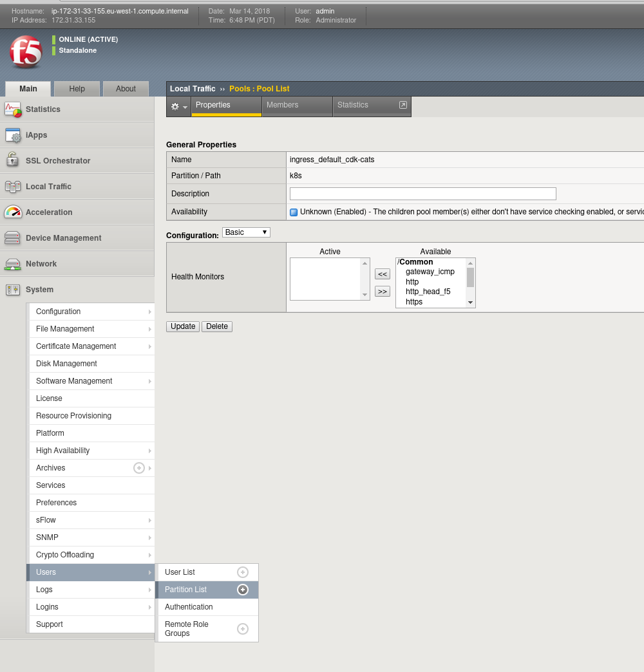Click the Standalone status text

click(78, 51)
